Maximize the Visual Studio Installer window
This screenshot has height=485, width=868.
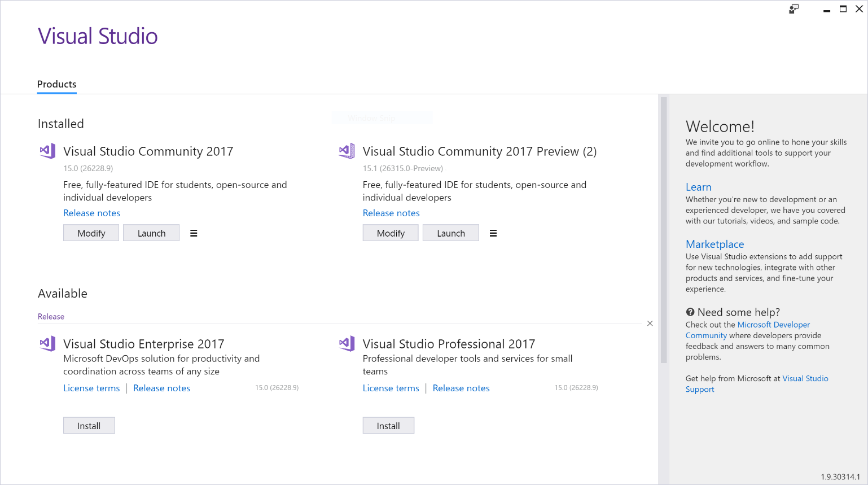(843, 9)
